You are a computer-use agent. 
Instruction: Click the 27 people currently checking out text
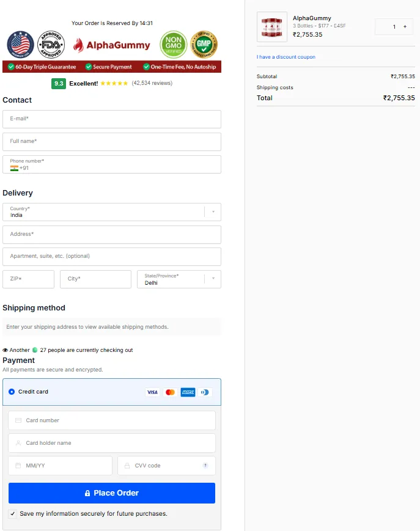(x=86, y=350)
